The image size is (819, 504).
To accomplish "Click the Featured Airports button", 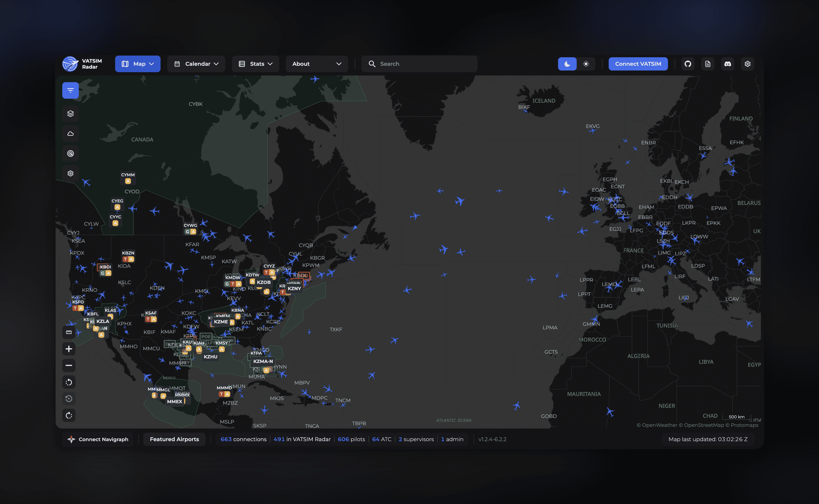I will [x=174, y=439].
